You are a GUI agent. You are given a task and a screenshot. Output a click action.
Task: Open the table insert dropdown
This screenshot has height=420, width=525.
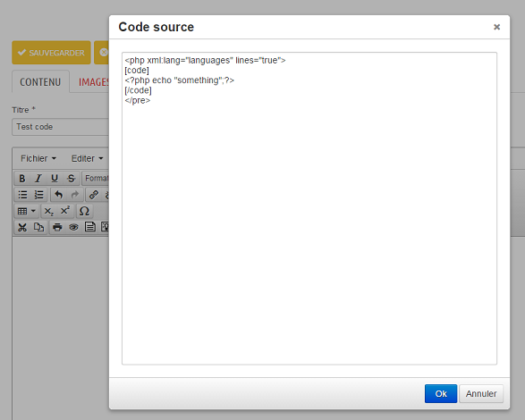coord(27,211)
